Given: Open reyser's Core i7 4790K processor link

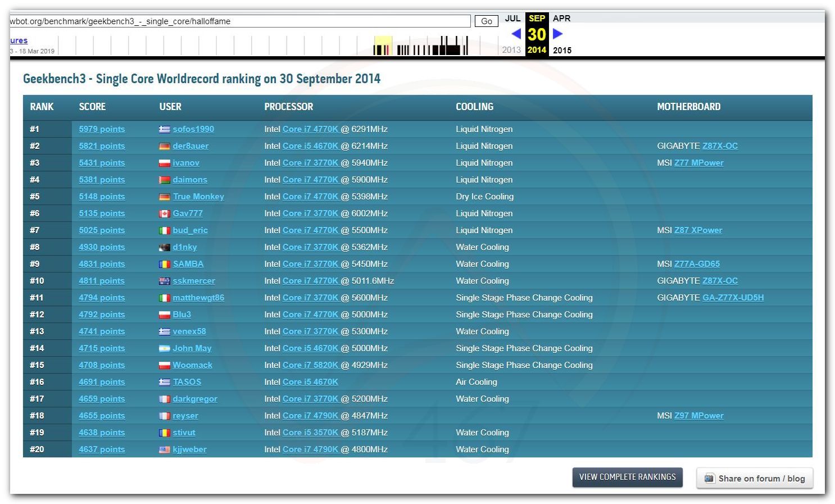Looking at the screenshot, I should 310,416.
